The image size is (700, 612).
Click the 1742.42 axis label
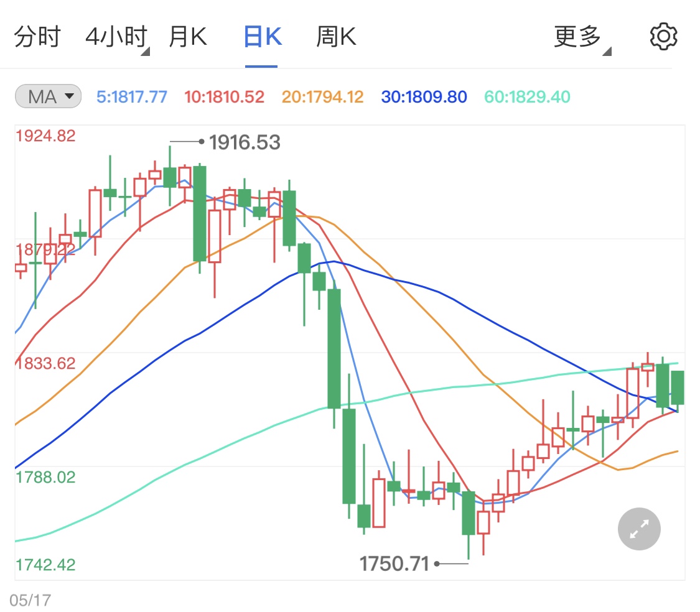pyautogui.click(x=45, y=565)
